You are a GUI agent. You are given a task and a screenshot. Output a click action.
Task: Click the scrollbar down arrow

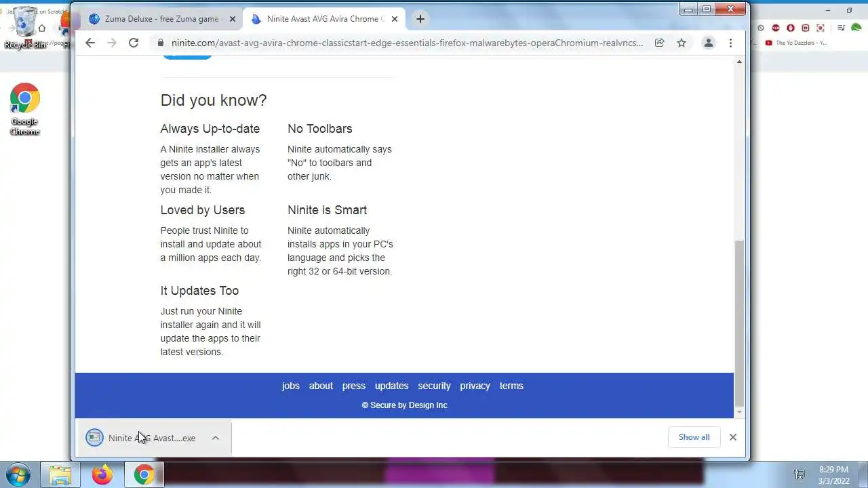click(x=739, y=412)
